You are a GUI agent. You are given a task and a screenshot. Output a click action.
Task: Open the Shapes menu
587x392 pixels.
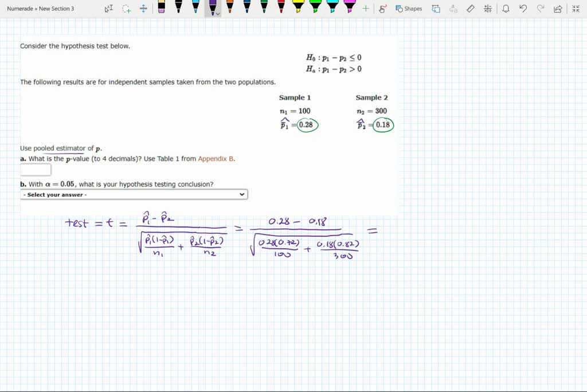pyautogui.click(x=409, y=9)
